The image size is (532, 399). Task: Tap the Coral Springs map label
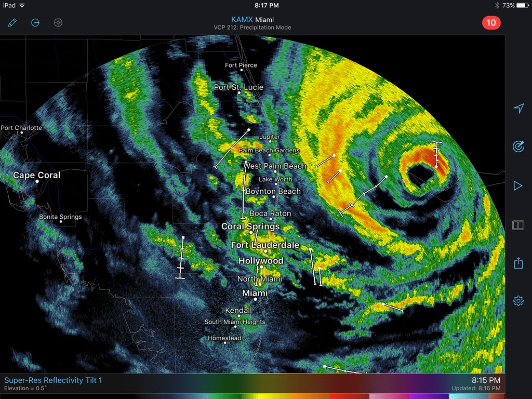tap(250, 227)
